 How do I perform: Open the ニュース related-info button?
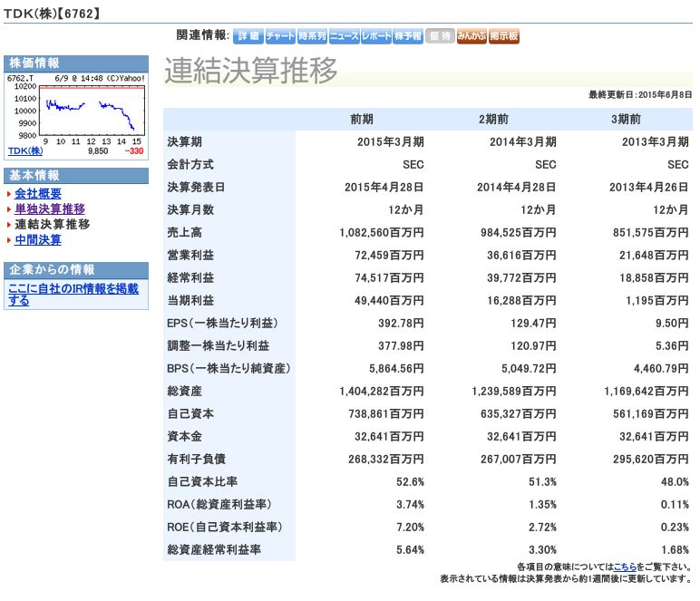(345, 35)
